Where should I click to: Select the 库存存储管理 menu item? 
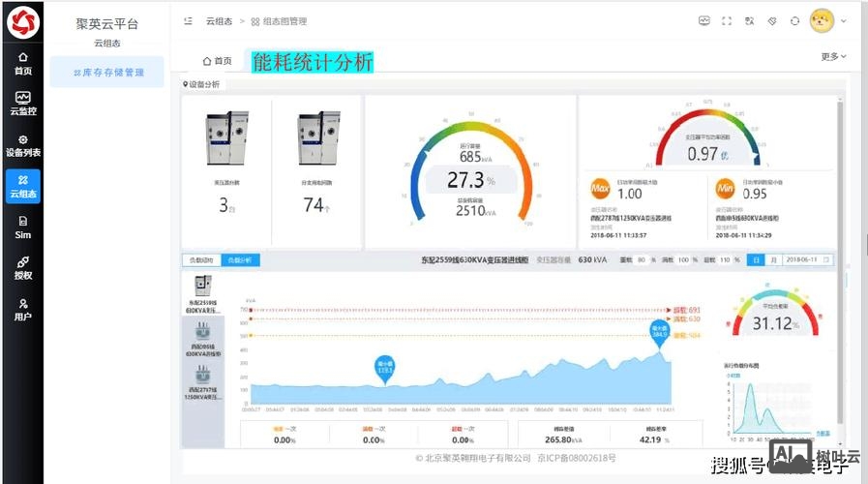pyautogui.click(x=107, y=72)
